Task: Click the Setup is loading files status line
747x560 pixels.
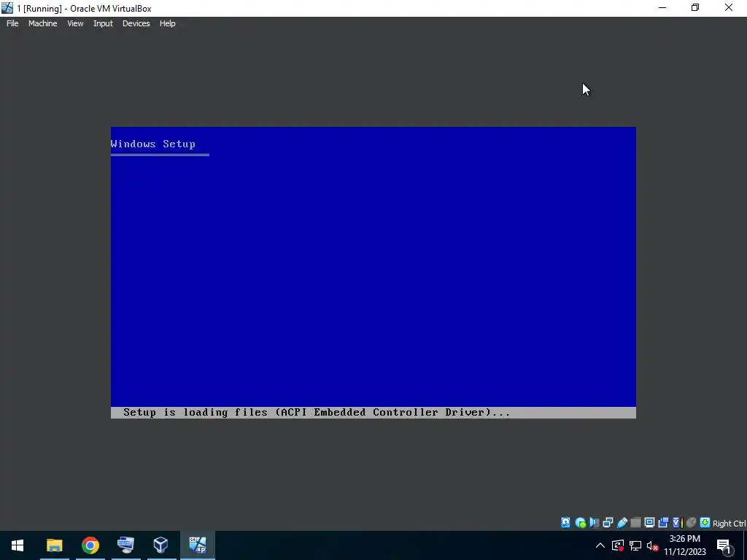Action: point(317,413)
